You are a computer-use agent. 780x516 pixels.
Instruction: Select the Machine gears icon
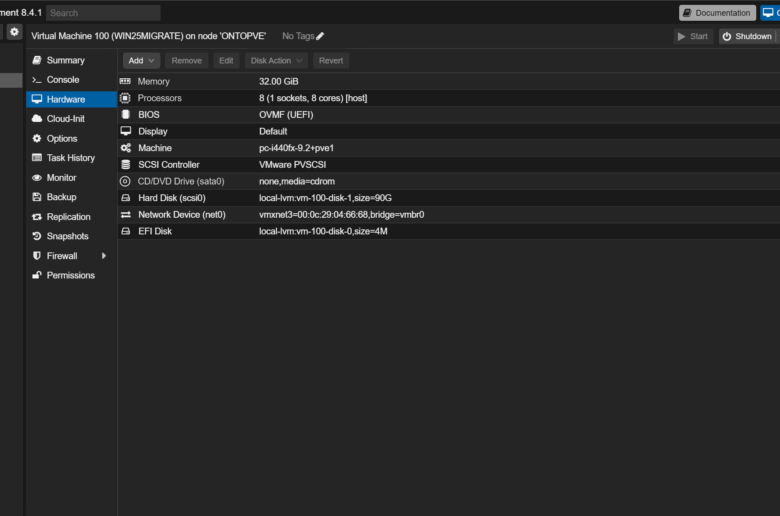(125, 148)
